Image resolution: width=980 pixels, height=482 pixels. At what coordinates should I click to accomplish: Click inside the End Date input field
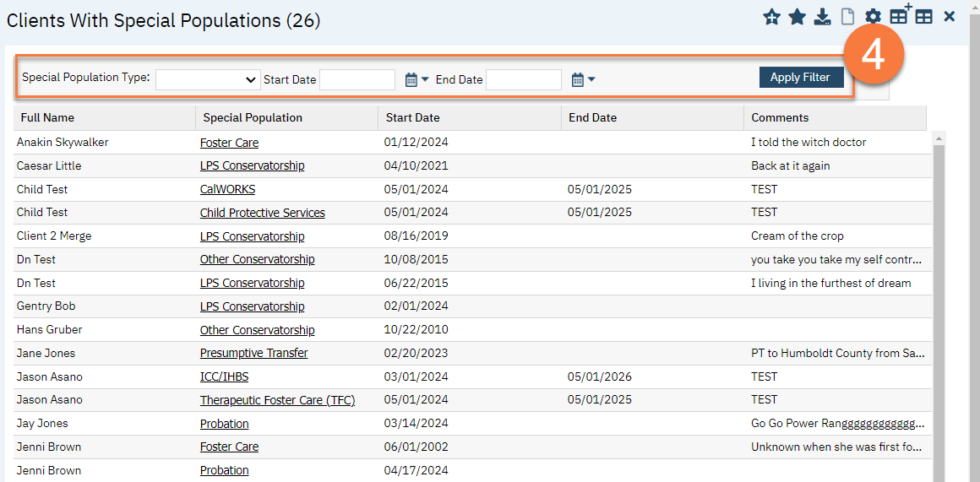pos(523,79)
